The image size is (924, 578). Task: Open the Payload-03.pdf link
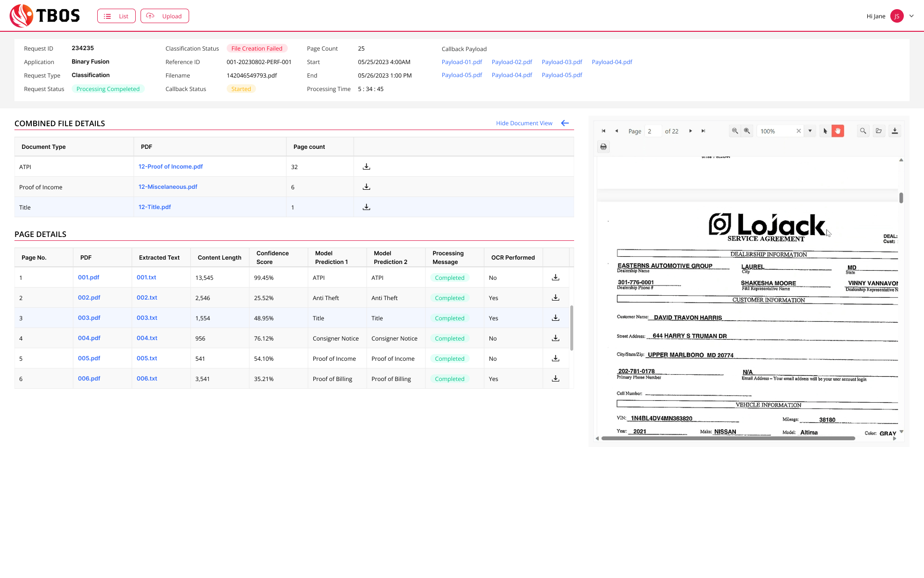562,62
